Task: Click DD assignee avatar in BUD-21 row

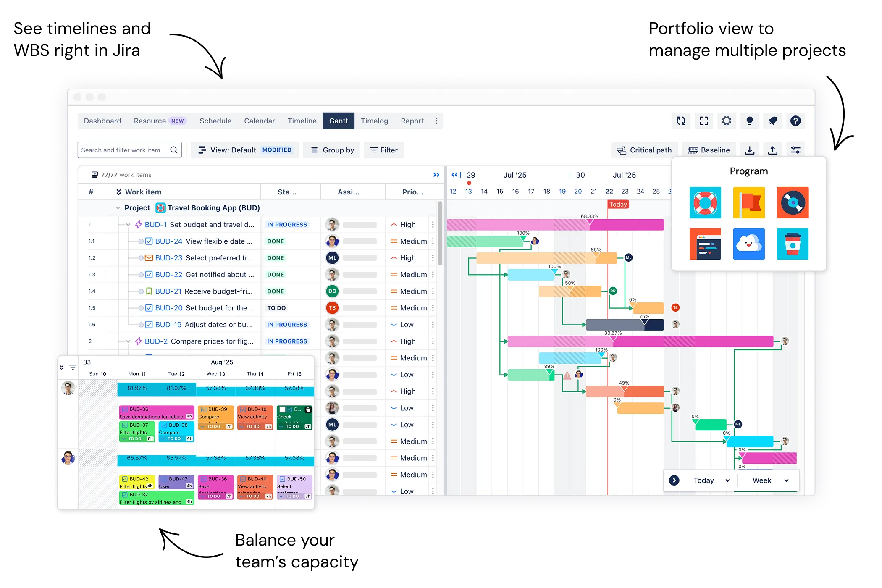Action: [x=332, y=291]
